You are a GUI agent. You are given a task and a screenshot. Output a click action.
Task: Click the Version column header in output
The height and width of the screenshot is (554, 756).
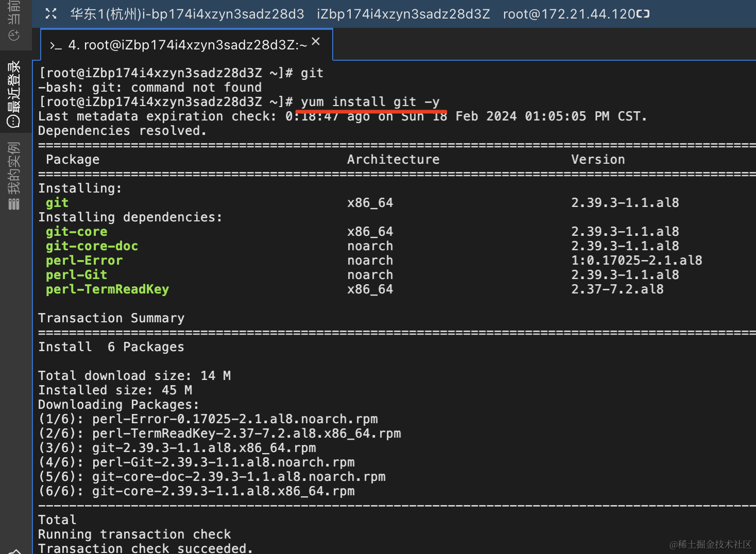coord(598,160)
